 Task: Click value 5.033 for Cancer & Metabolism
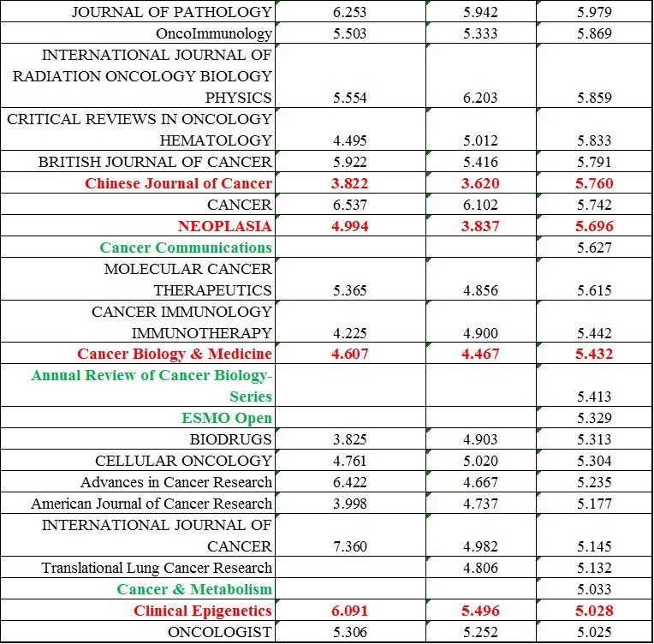click(x=594, y=589)
